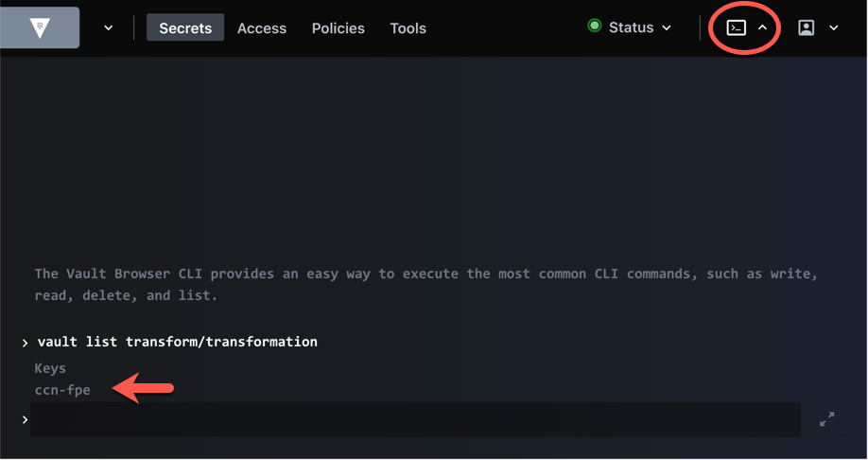The image size is (868, 460).
Task: Go to the Policies tab
Action: [338, 28]
